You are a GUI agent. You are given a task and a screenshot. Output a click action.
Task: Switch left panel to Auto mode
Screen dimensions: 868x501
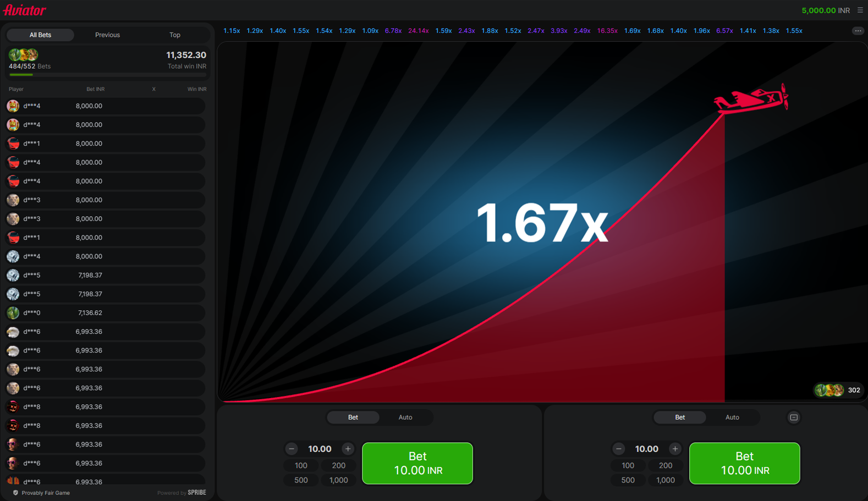click(405, 417)
